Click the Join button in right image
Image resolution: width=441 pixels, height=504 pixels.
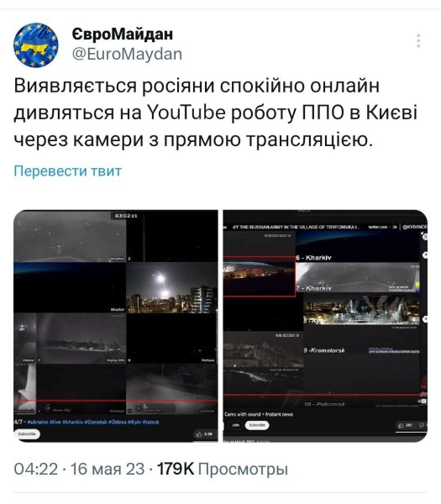pos(235,425)
